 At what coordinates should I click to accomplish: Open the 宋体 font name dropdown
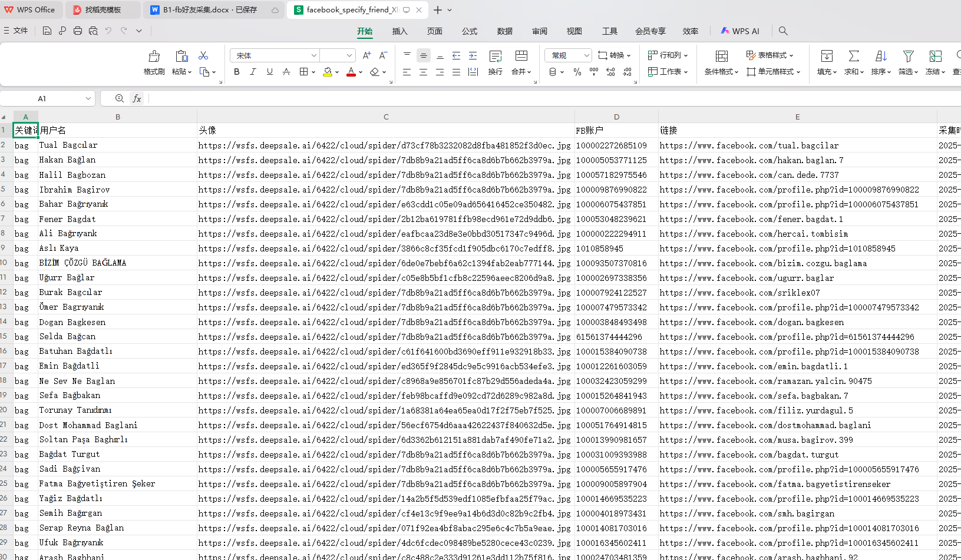pyautogui.click(x=313, y=55)
